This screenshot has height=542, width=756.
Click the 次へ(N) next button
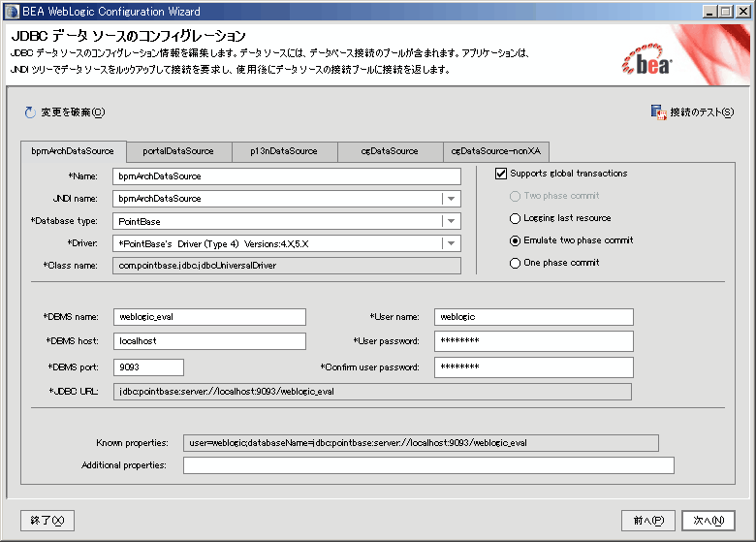point(709,521)
